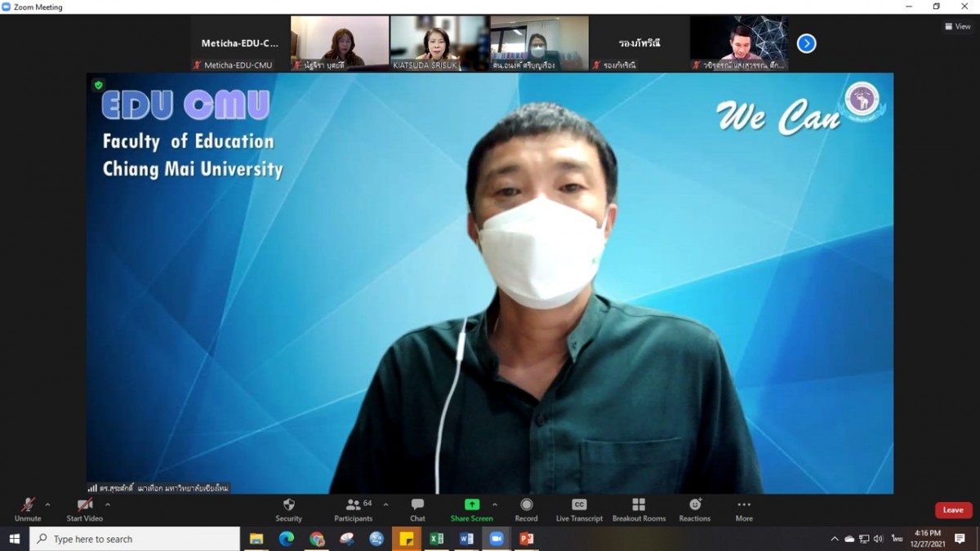Change input language from ไทย indicator
Image resolution: width=980 pixels, height=551 pixels.
[x=897, y=539]
